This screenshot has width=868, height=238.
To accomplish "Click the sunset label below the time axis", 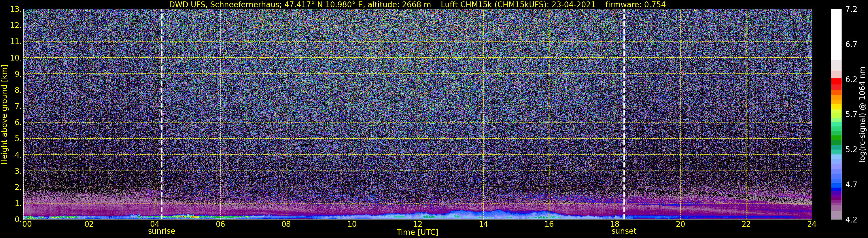I will 624,231.
